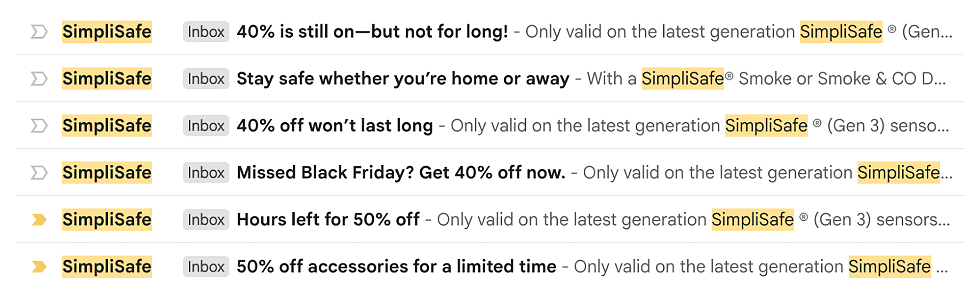Viewport: 980px width, 300px height.
Task: Click the Inbox label on the first email
Action: coord(205,32)
